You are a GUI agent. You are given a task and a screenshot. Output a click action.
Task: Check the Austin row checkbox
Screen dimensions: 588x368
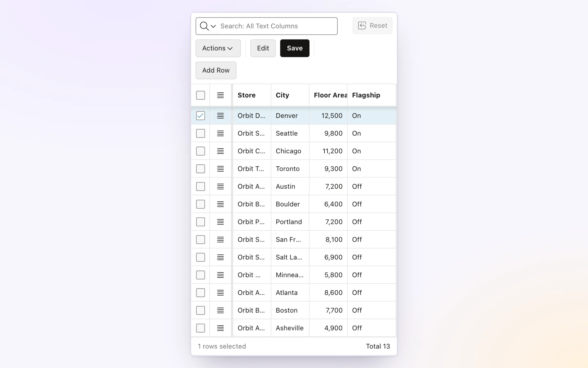click(200, 186)
